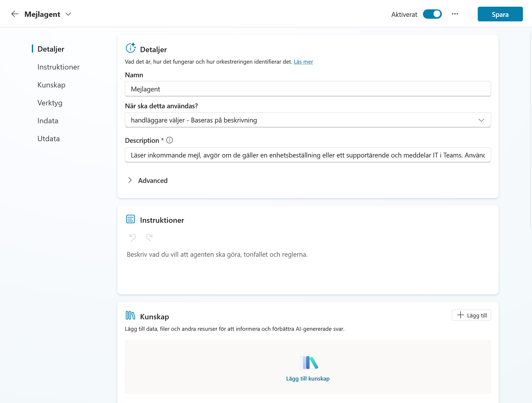
Task: Toggle the Aktiverat switch off
Action: [432, 14]
